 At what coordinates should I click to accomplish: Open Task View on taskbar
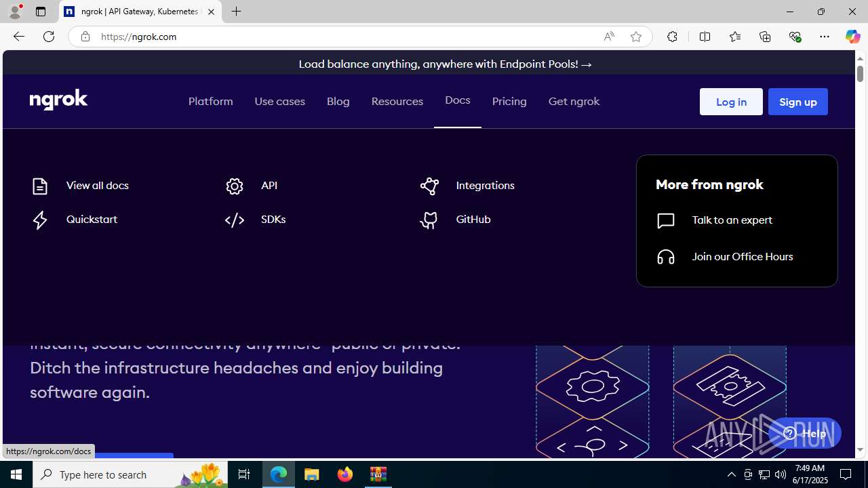click(244, 474)
